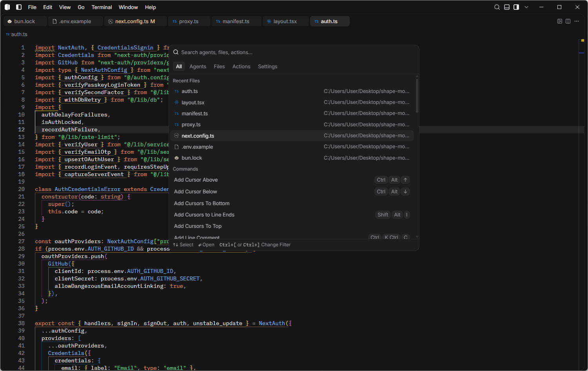
Task: Select the All filter in the palette
Action: pos(179,67)
